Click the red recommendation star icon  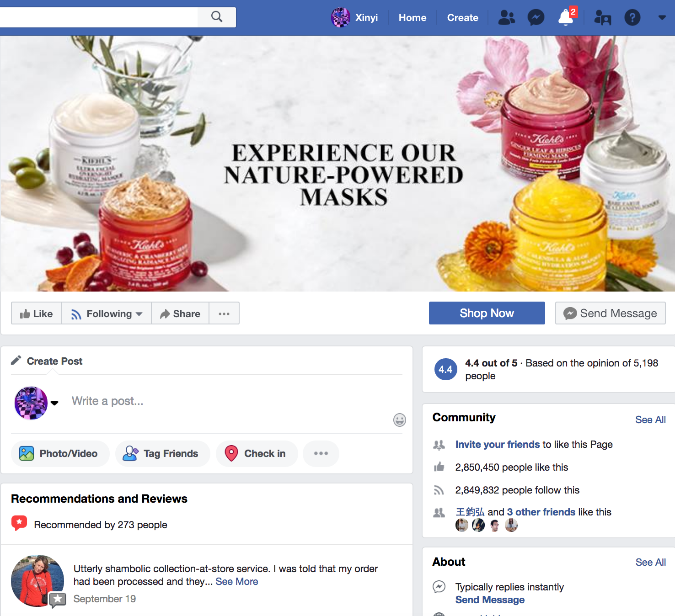pyautogui.click(x=19, y=523)
